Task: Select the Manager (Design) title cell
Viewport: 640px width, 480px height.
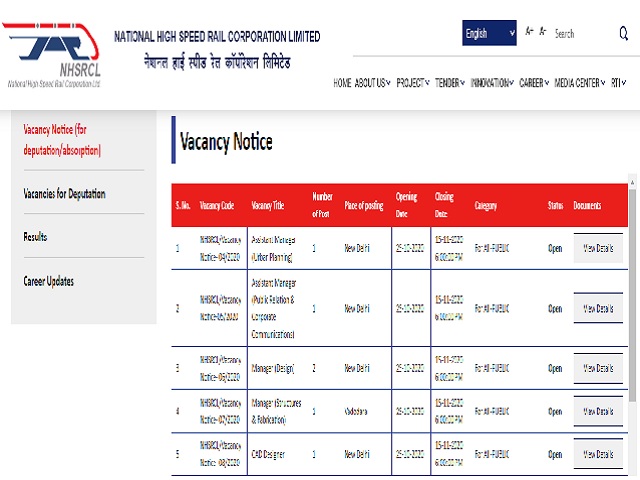Action: (x=273, y=369)
